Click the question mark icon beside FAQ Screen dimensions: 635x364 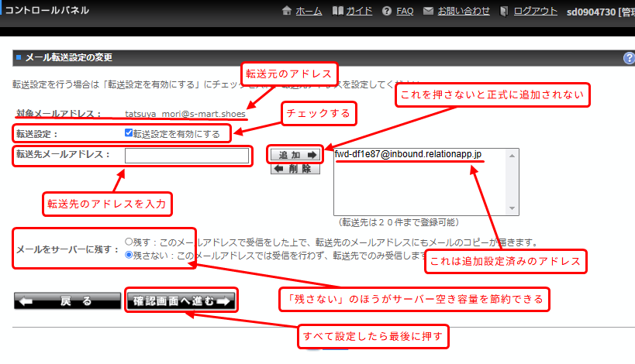click(x=387, y=11)
